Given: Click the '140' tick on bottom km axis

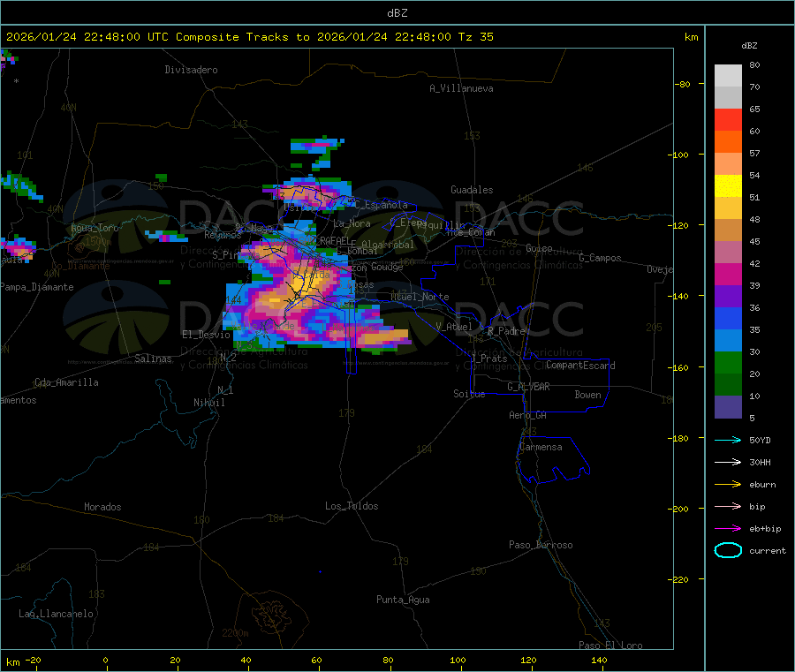Looking at the screenshot, I should coord(599,660).
